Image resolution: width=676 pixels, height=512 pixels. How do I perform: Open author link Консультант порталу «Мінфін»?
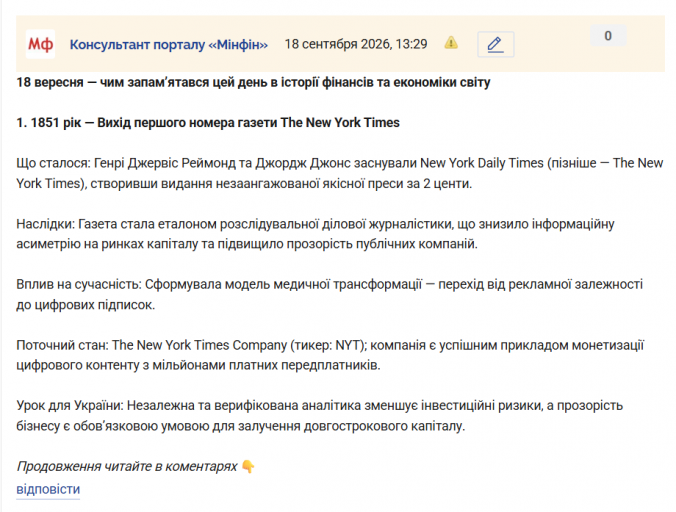click(169, 44)
